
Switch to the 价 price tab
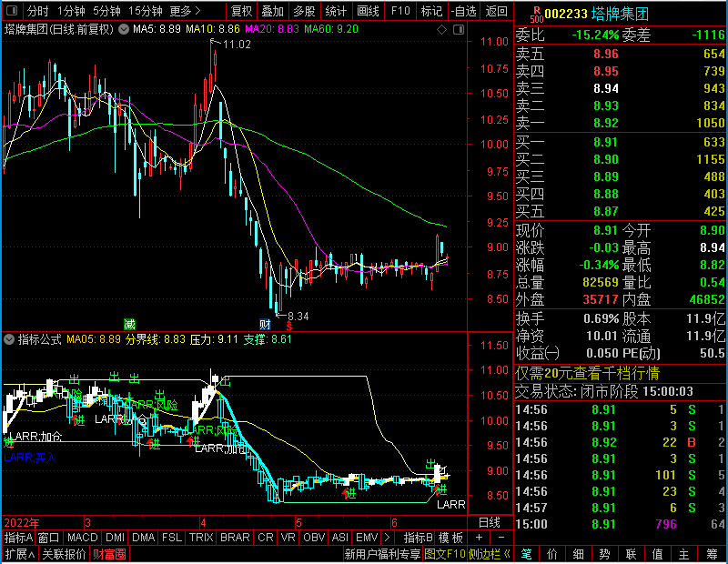point(552,554)
